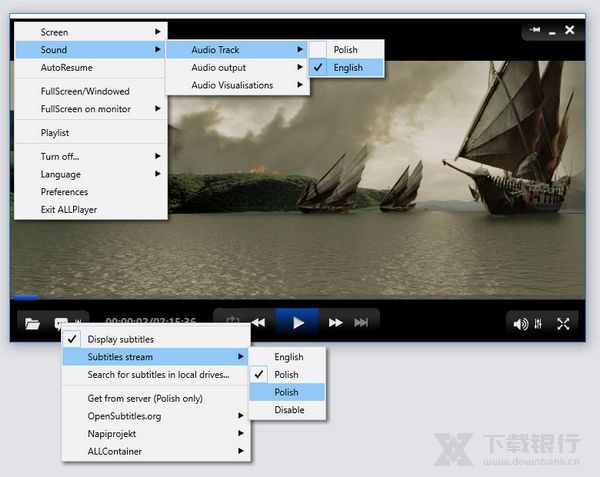Choose Disable in subtitles stream list
The width and height of the screenshot is (600, 477).
(288, 410)
